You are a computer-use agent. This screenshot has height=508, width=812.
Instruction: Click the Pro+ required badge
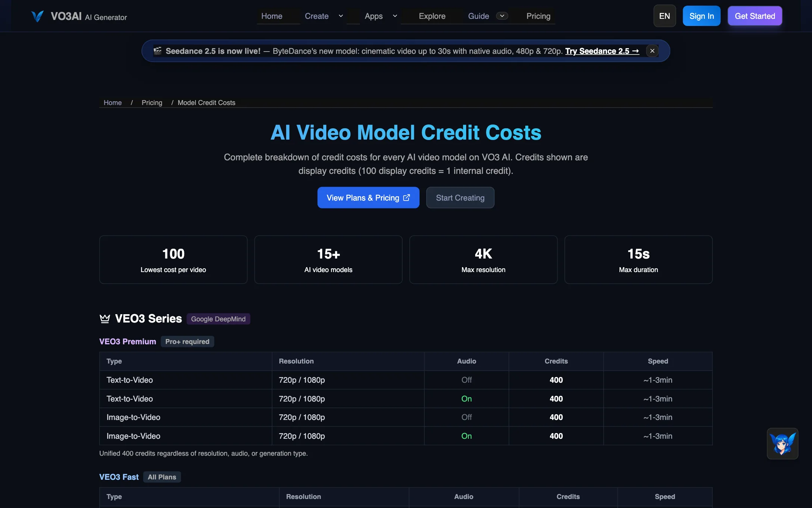[187, 341]
